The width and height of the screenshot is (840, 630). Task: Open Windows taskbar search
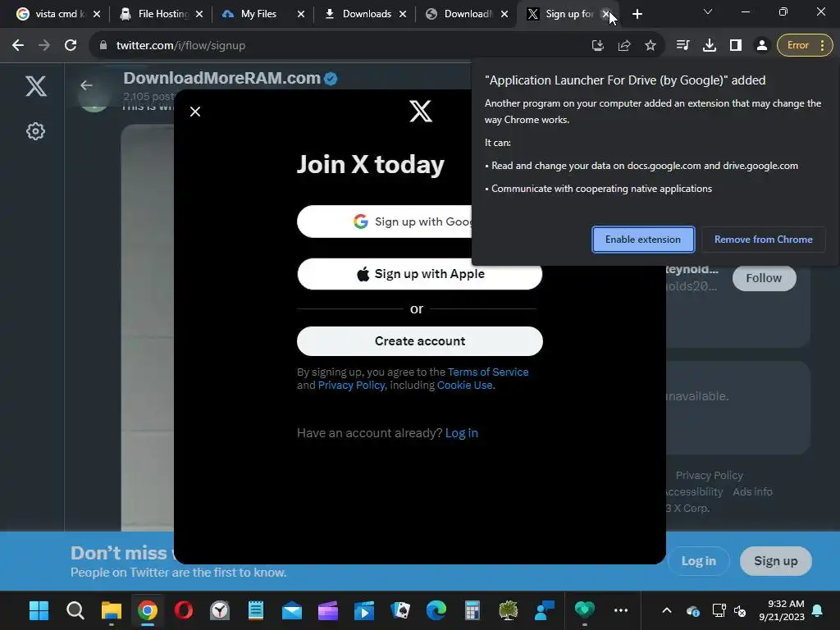coord(75,610)
